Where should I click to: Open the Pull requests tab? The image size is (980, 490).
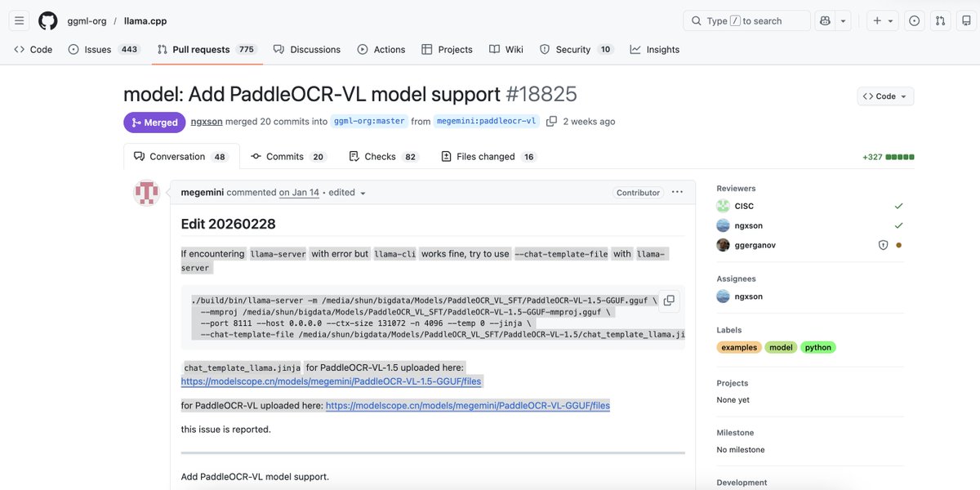pos(207,49)
